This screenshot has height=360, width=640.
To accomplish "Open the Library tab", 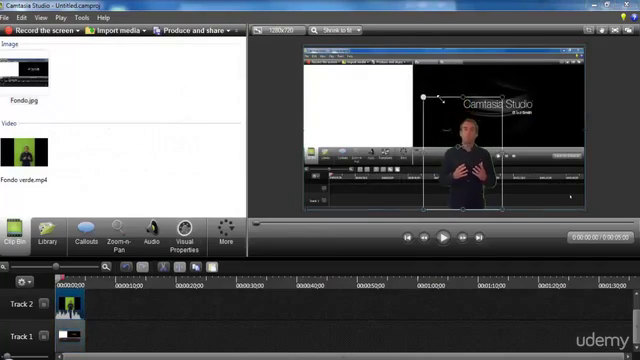I will point(47,232).
